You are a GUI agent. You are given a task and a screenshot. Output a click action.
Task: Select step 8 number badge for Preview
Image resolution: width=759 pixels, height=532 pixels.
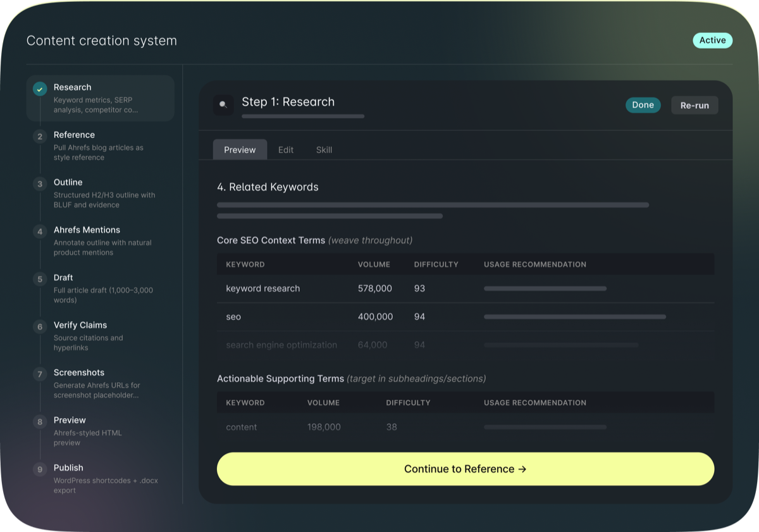tap(40, 422)
